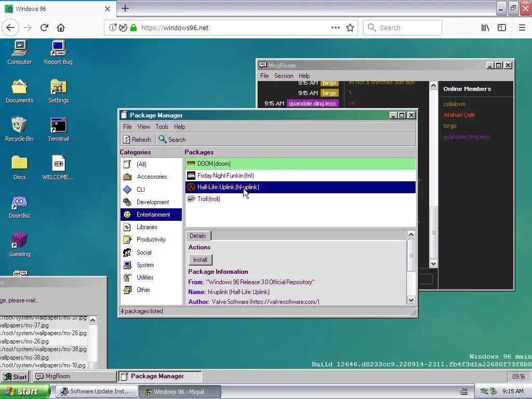Launch the Terminal desktop icon
Image resolution: width=532 pixels, height=399 pixels.
(x=58, y=129)
